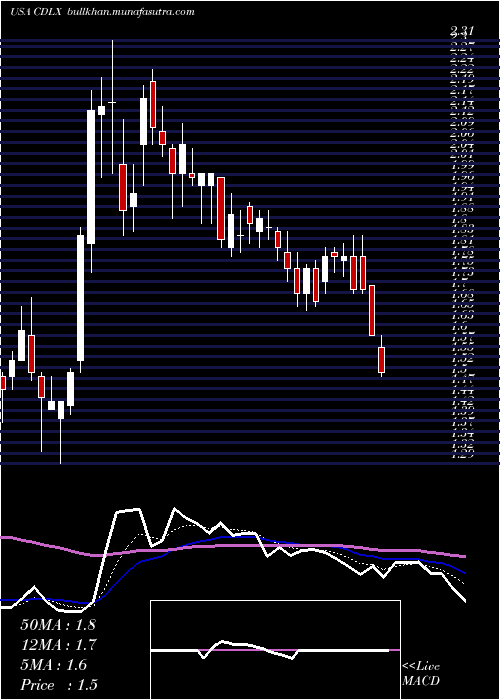The height and width of the screenshot is (700, 500).
Task: Click the '<<Live MACD' label
Action: click(421, 674)
